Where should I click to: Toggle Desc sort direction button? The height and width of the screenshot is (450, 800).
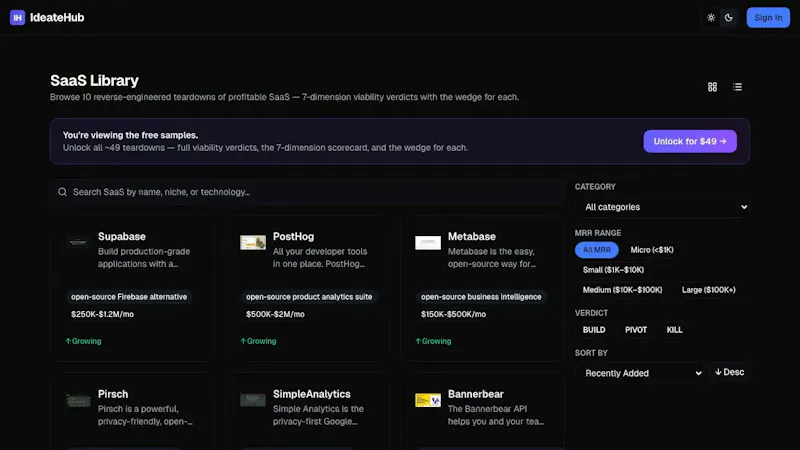pyautogui.click(x=730, y=372)
